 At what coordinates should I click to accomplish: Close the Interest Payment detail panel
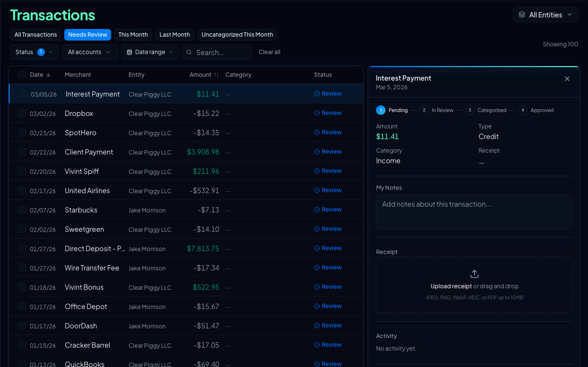[x=567, y=79]
